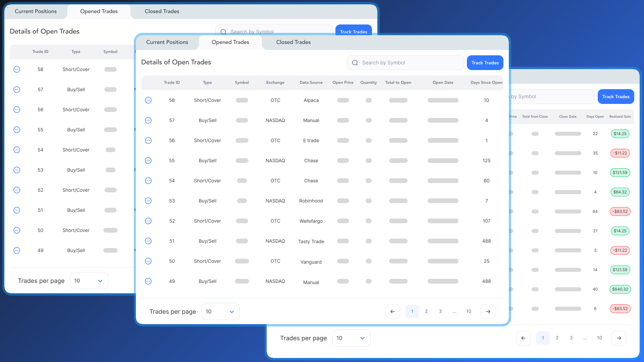Switch to Current Positions tab in front panel

pos(167,42)
